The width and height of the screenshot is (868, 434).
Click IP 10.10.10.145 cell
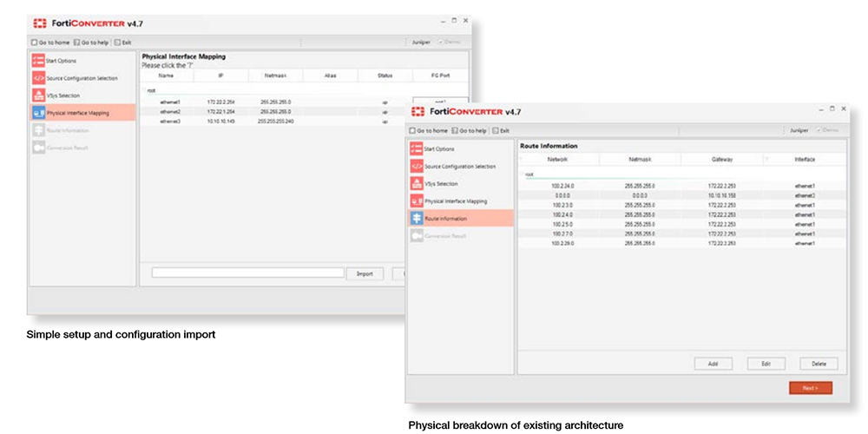[x=220, y=121]
